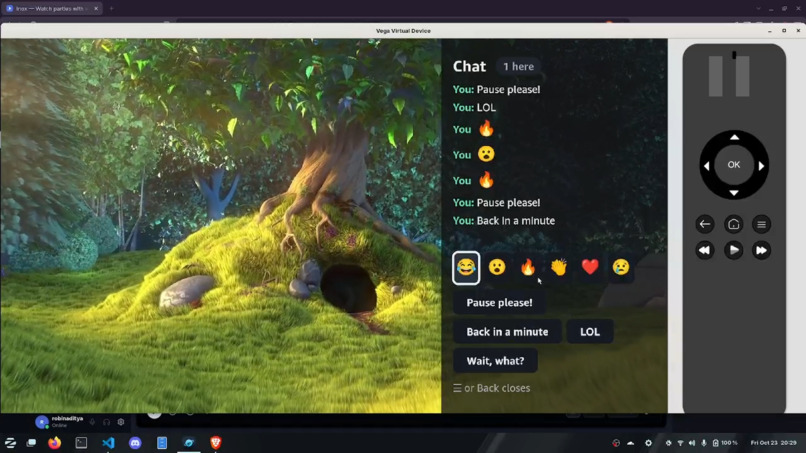Open the date and time clock
Screen dimensions: 806x453
(x=774, y=443)
